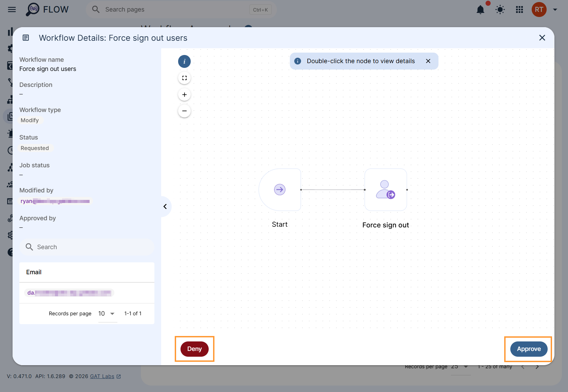The height and width of the screenshot is (392, 568).
Task: Dismiss the double-click node hint banner
Action: (x=428, y=61)
